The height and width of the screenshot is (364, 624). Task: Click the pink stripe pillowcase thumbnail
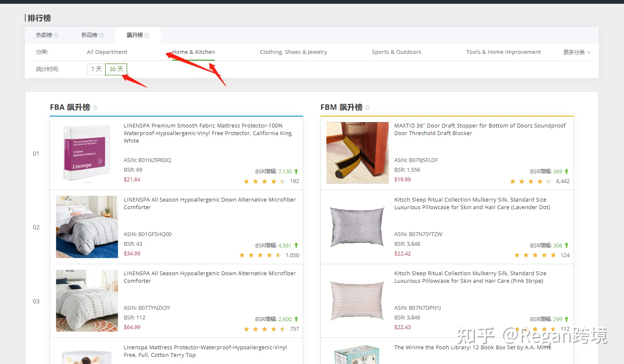[357, 301]
